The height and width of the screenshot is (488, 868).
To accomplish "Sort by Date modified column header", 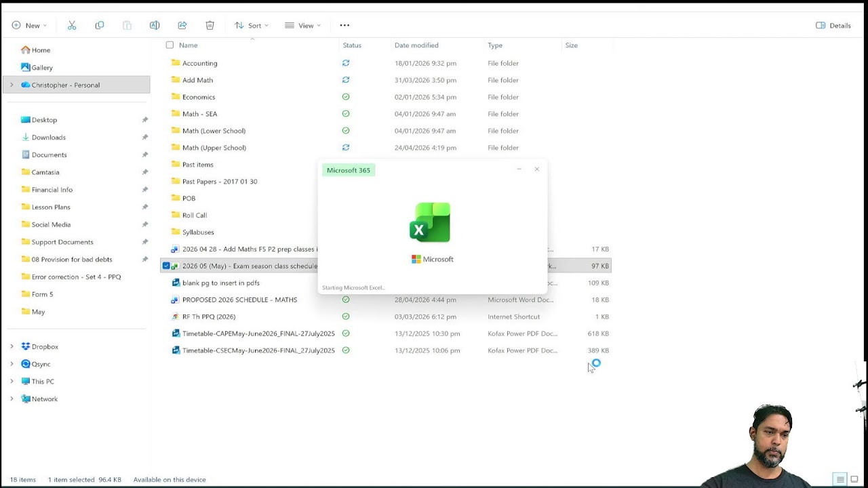I will tap(416, 45).
